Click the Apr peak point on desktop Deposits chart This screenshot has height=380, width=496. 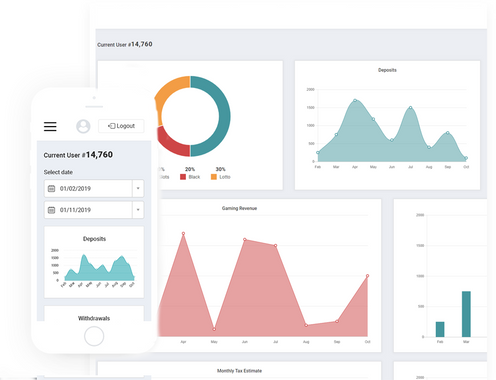[355, 100]
